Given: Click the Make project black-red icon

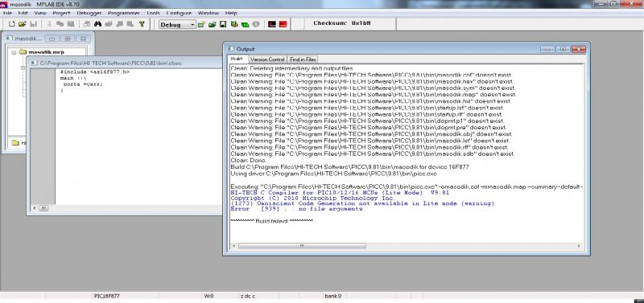Looking at the screenshot, I should 271,25.
